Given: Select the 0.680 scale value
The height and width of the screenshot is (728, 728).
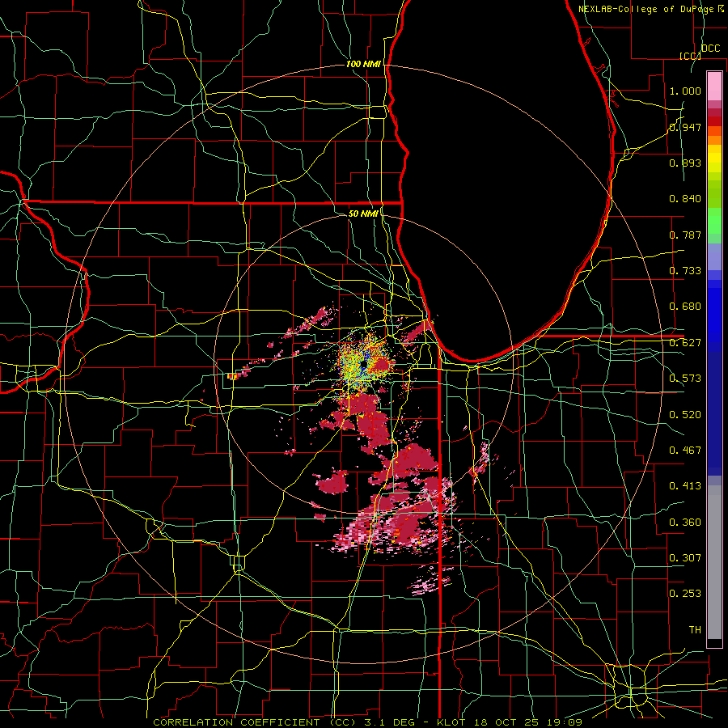Looking at the screenshot, I should click(685, 307).
